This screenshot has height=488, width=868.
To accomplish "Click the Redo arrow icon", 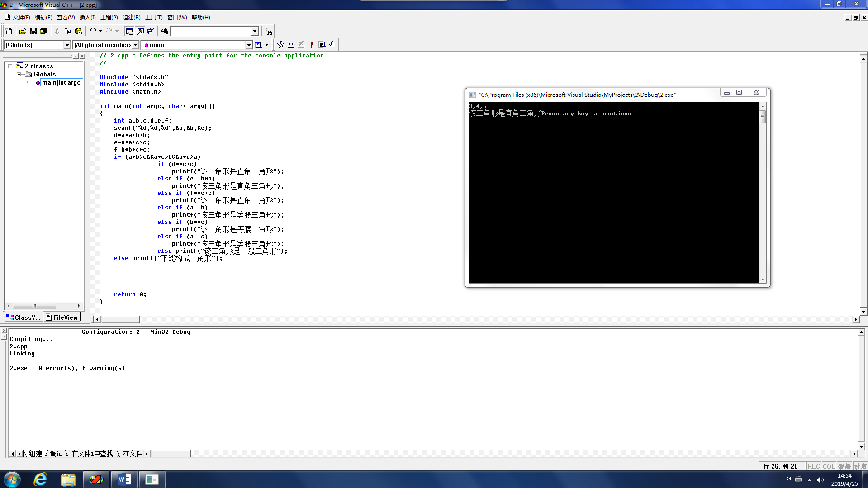I will click(x=109, y=31).
